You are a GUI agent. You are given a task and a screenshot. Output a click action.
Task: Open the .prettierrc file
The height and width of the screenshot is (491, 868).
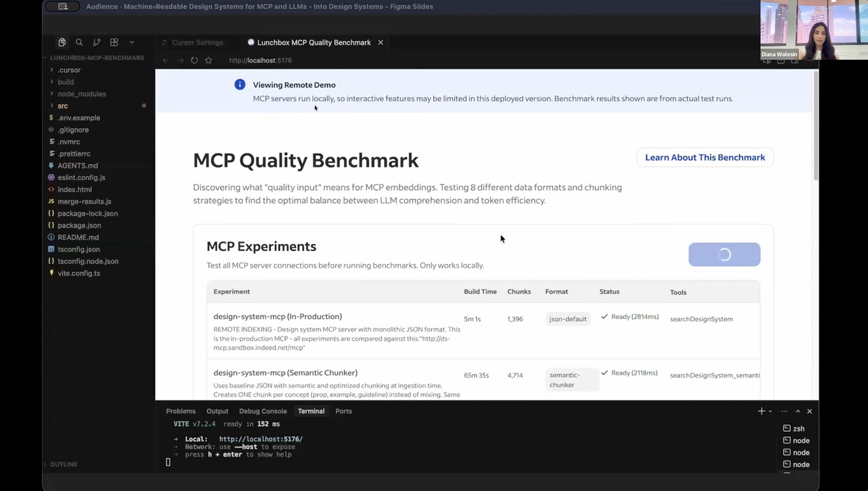coord(74,153)
